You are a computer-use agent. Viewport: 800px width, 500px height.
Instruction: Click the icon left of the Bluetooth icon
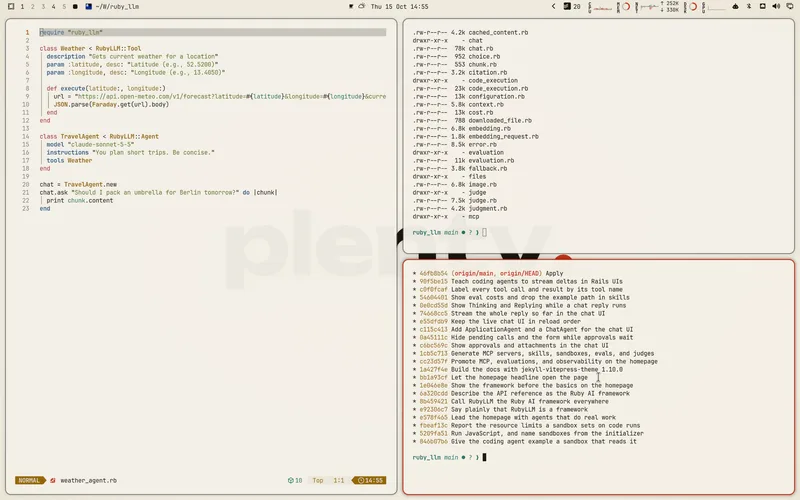(735, 7)
